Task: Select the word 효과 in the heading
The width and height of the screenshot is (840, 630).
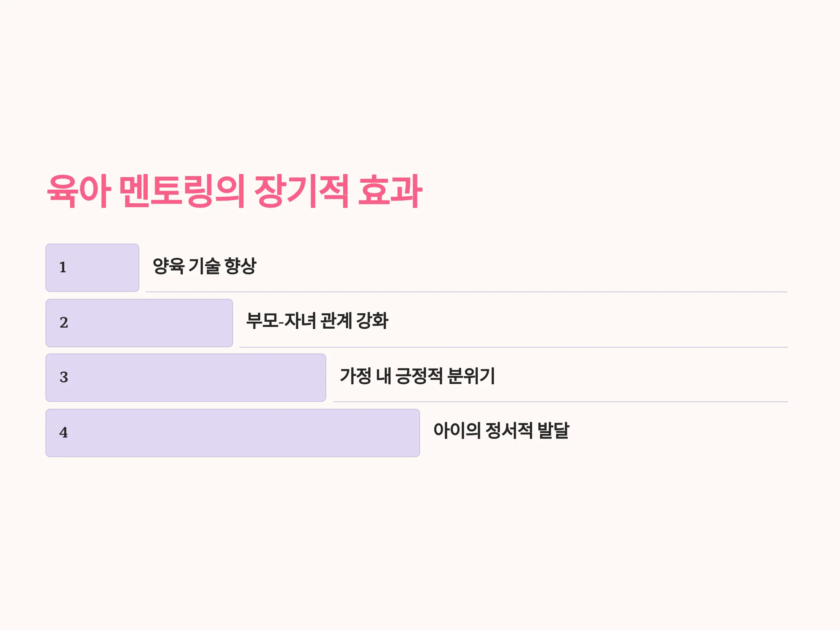Action: click(x=390, y=191)
